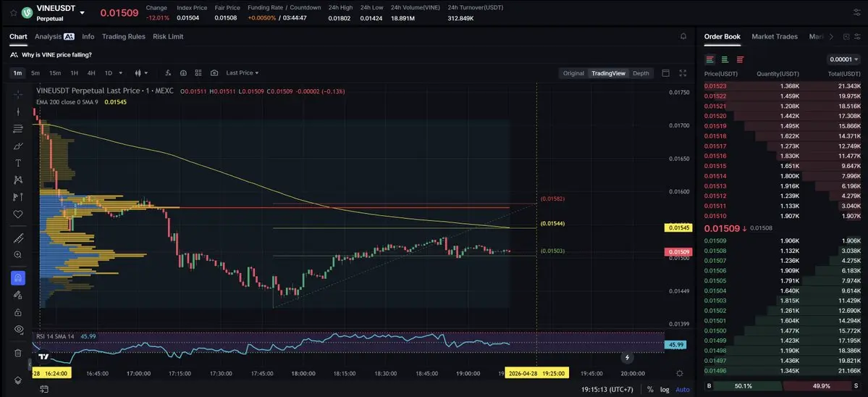The image size is (868, 397).
Task: Switch chart to Original view
Action: pyautogui.click(x=573, y=73)
